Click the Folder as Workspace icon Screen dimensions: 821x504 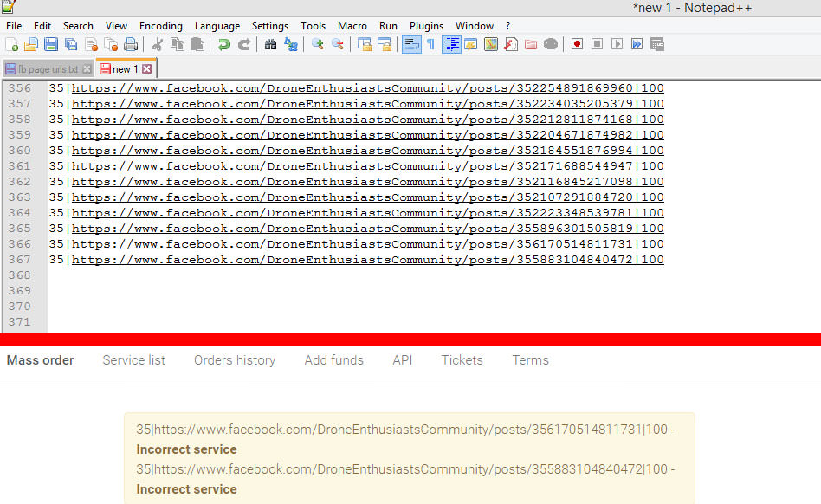coord(530,44)
